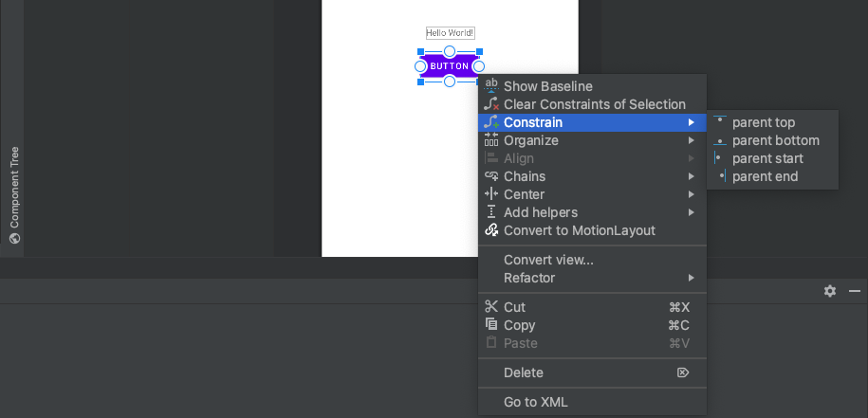
Task: Click the top-left resize handle of BUTTON
Action: tap(420, 51)
